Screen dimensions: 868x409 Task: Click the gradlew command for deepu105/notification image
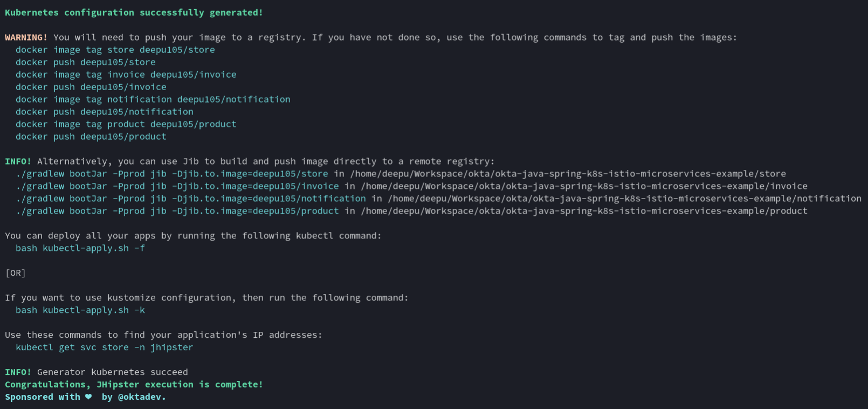[x=190, y=199]
